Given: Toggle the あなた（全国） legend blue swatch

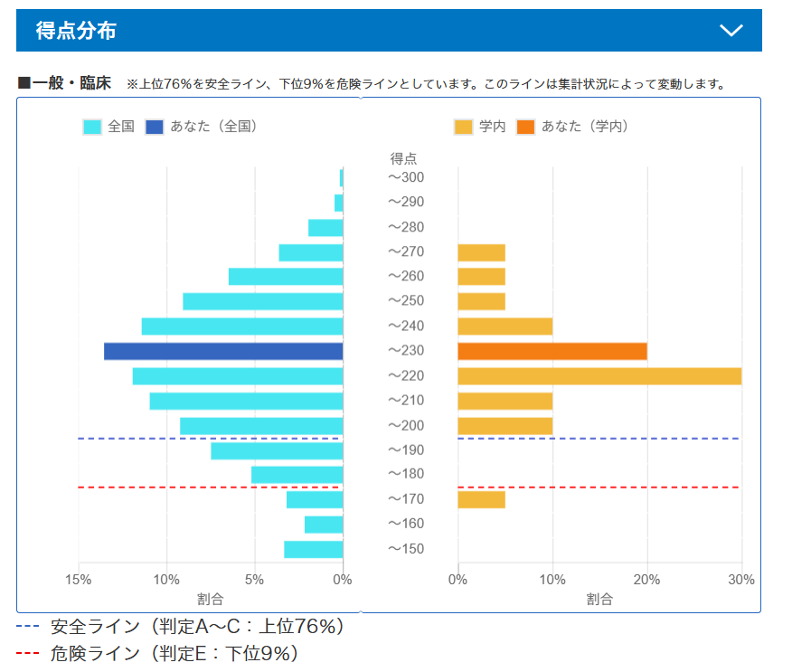Looking at the screenshot, I should coord(154,127).
